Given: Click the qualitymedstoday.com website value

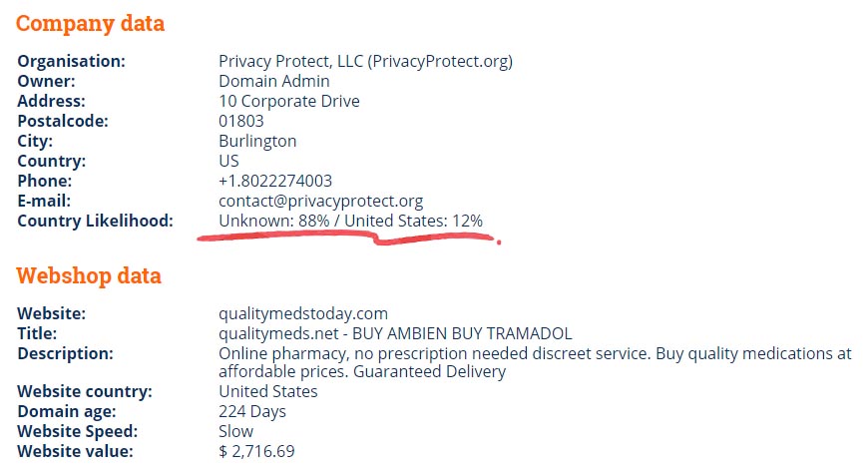Looking at the screenshot, I should pyautogui.click(x=303, y=314).
